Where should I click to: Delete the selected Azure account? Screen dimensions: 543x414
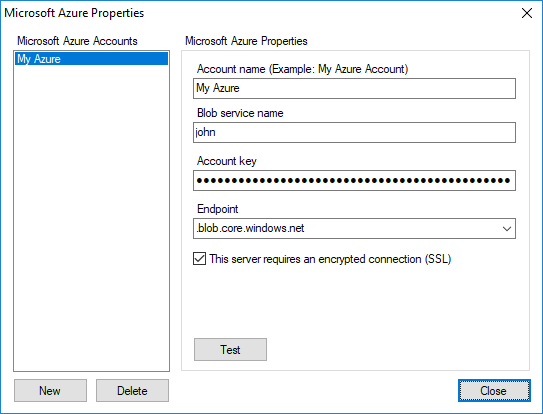tap(132, 390)
